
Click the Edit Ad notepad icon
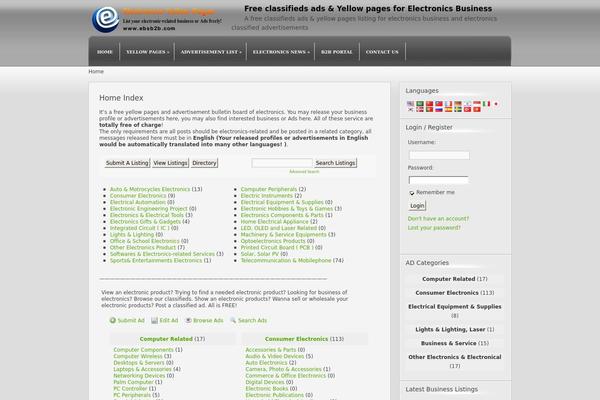(x=155, y=320)
